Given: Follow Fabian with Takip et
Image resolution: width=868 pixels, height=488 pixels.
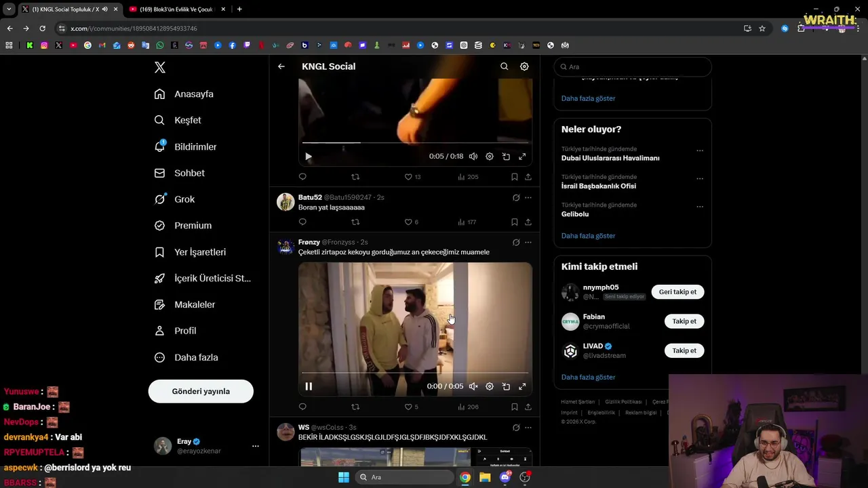Looking at the screenshot, I should click(684, 321).
